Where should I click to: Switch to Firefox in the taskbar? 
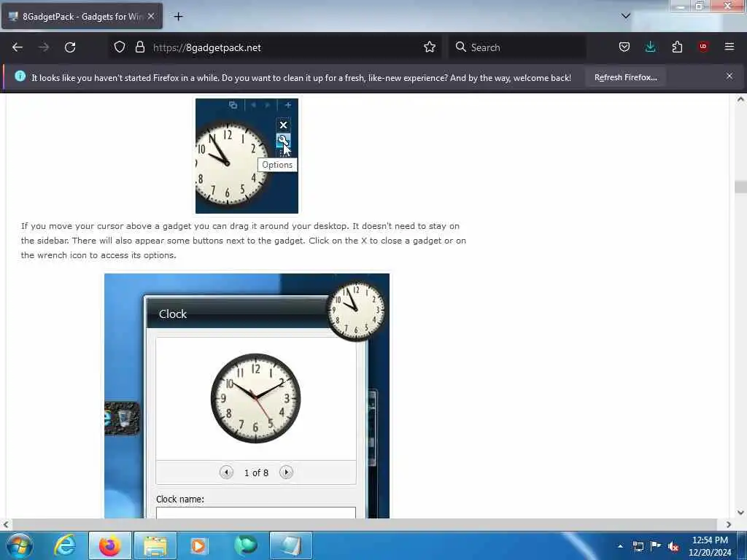110,545
